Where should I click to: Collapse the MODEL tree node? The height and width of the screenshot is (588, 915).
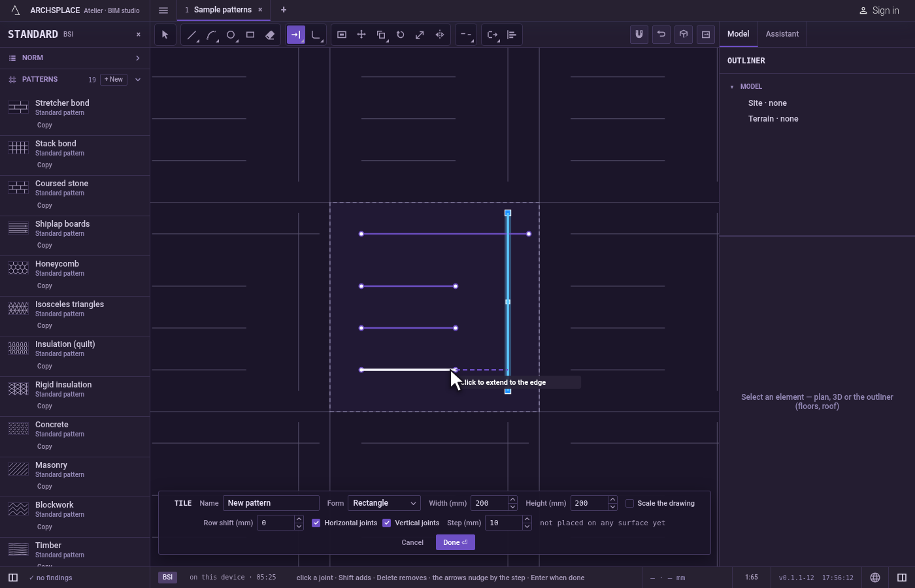pos(732,86)
